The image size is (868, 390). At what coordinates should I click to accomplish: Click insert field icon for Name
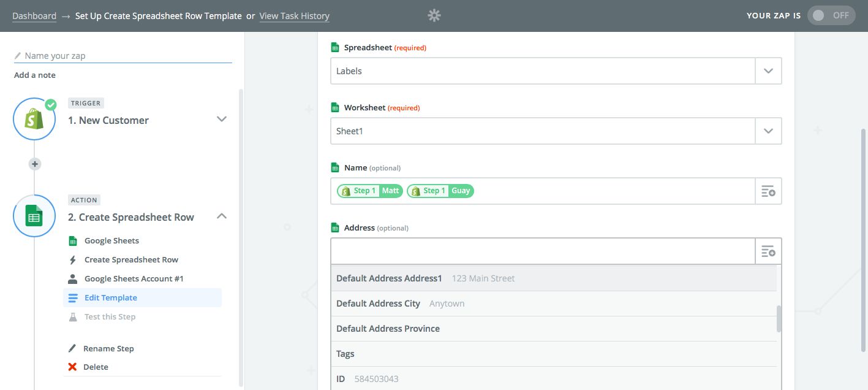click(768, 191)
